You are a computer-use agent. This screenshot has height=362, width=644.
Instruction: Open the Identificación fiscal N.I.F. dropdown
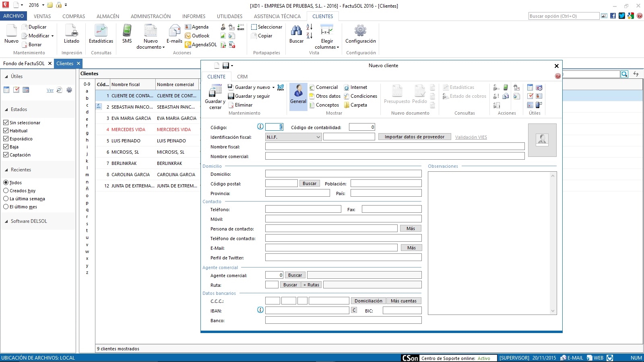point(293,137)
